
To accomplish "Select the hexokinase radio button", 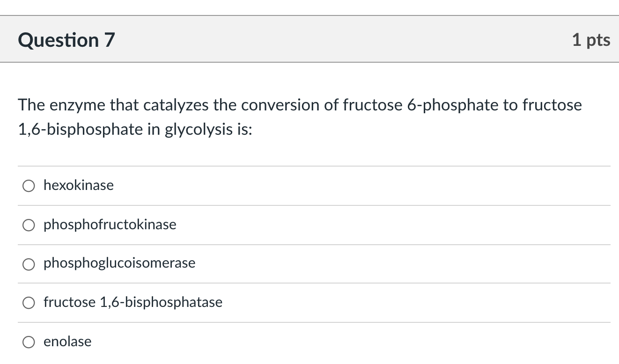I will 29,186.
